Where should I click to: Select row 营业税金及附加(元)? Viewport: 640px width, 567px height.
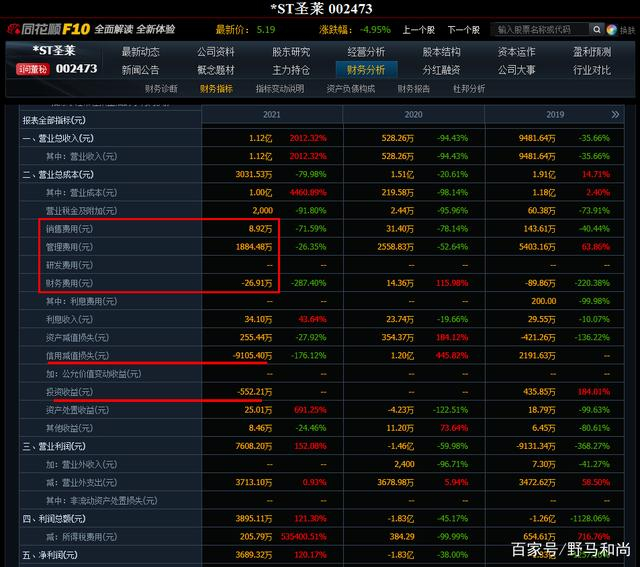coord(322,211)
